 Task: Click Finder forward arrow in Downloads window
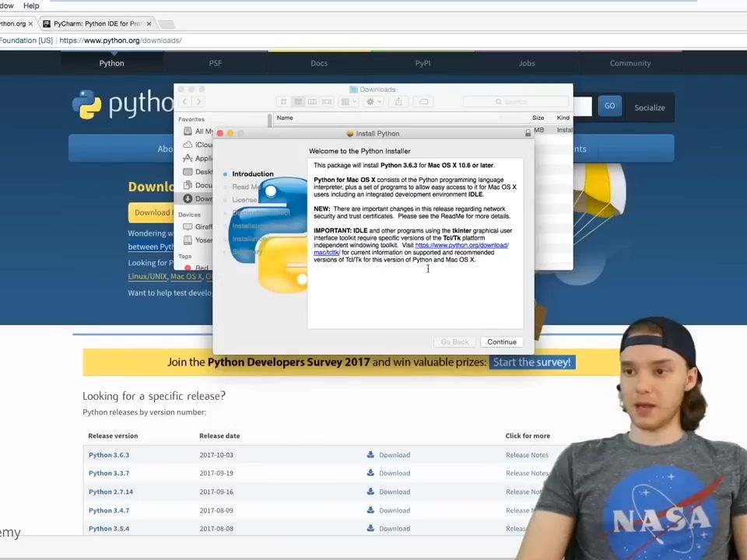tap(198, 101)
